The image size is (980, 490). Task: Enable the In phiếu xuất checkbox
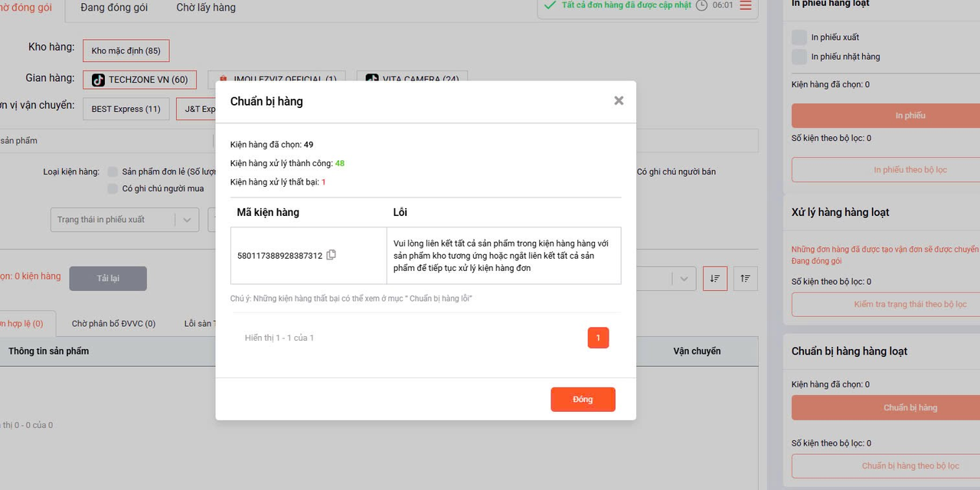point(799,38)
